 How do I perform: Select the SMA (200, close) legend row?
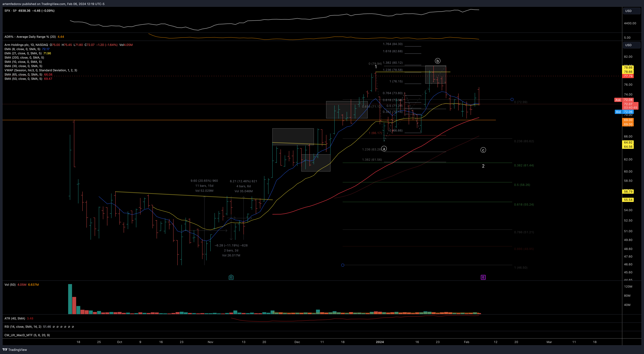pyautogui.click(x=24, y=58)
